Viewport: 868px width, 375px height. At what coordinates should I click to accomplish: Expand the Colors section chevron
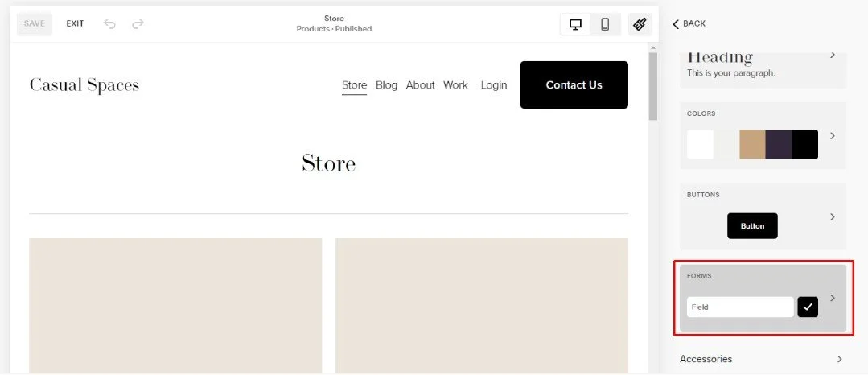click(x=833, y=136)
